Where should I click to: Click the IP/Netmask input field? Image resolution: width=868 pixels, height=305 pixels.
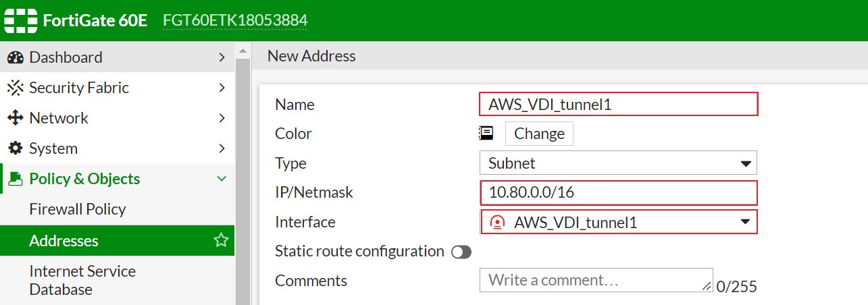(x=618, y=192)
